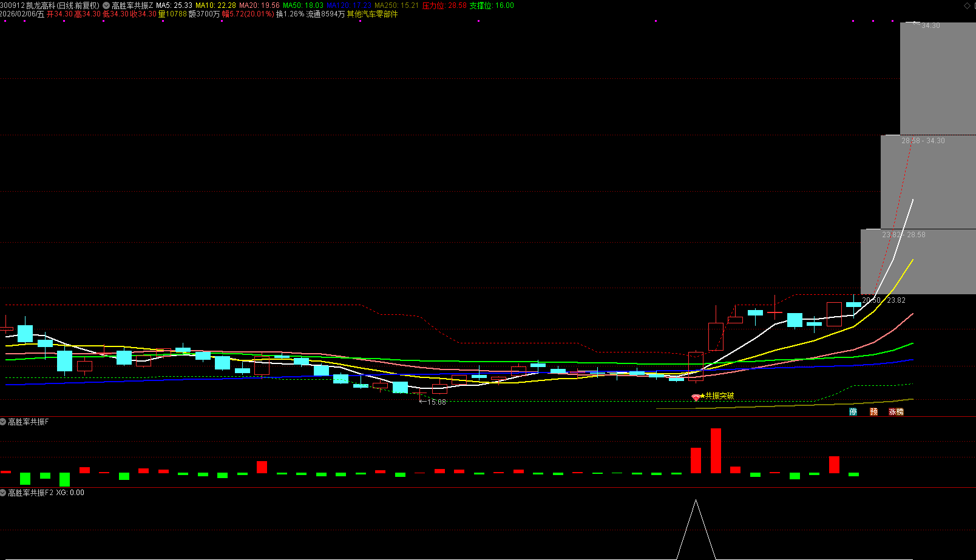
Task: Click the 共振突破 signal label
Action: [x=719, y=396]
